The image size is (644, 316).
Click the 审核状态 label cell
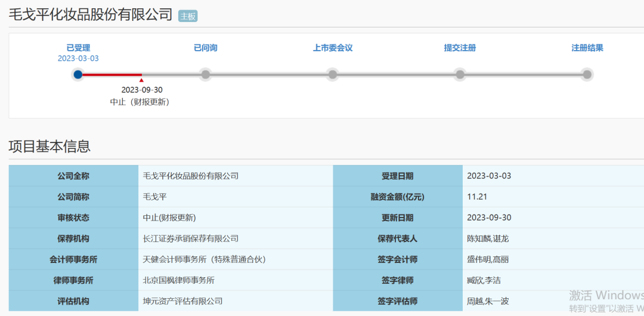(73, 218)
